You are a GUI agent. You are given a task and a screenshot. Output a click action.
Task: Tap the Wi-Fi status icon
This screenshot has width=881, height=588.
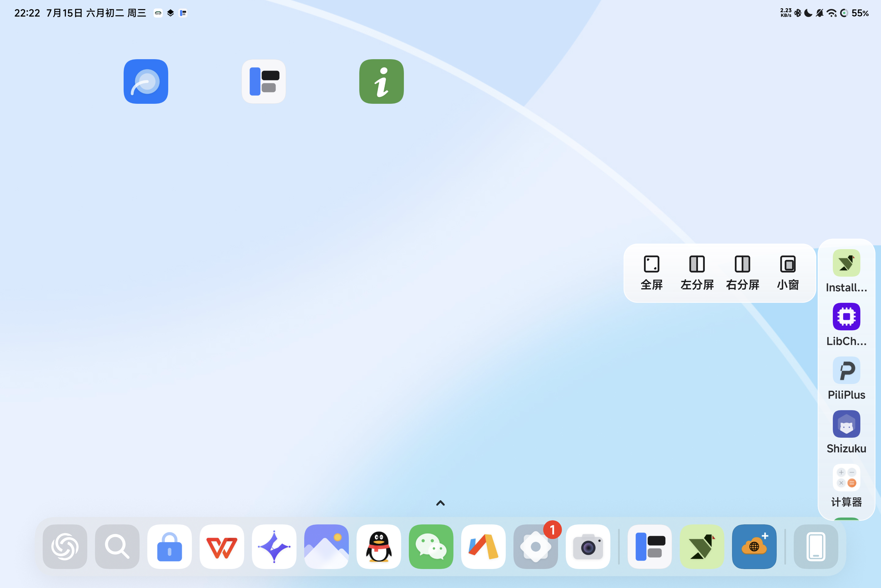pyautogui.click(x=831, y=13)
